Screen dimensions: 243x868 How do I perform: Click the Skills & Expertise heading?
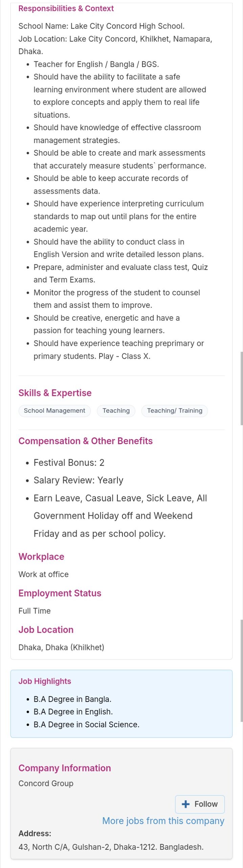click(55, 393)
